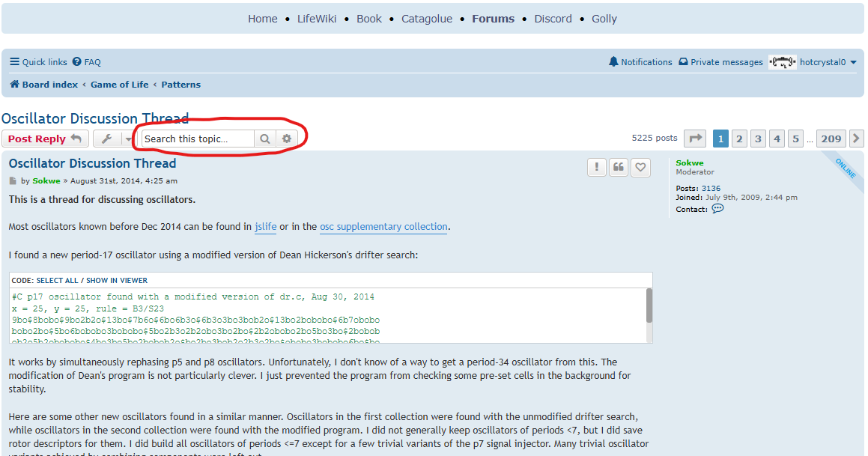
Task: Report this post via exclamation icon
Action: pyautogui.click(x=597, y=167)
